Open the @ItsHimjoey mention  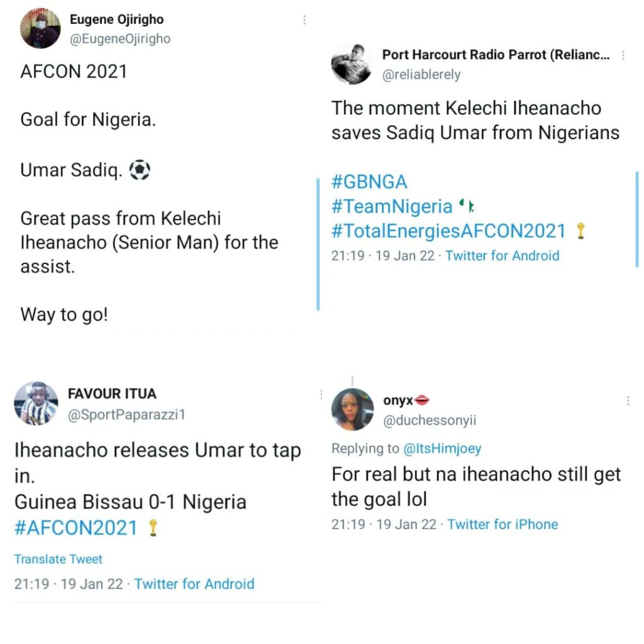(441, 448)
